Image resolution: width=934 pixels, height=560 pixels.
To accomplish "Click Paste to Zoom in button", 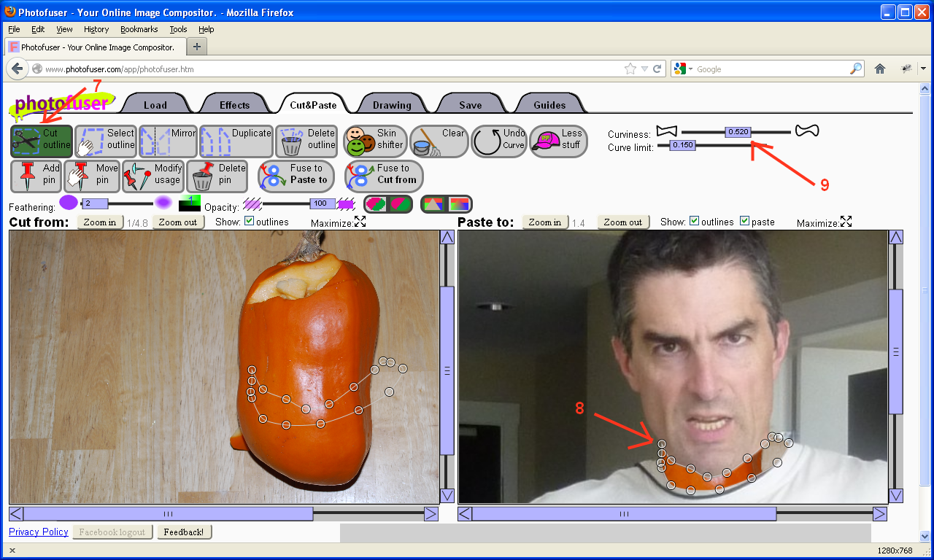I will [x=545, y=222].
